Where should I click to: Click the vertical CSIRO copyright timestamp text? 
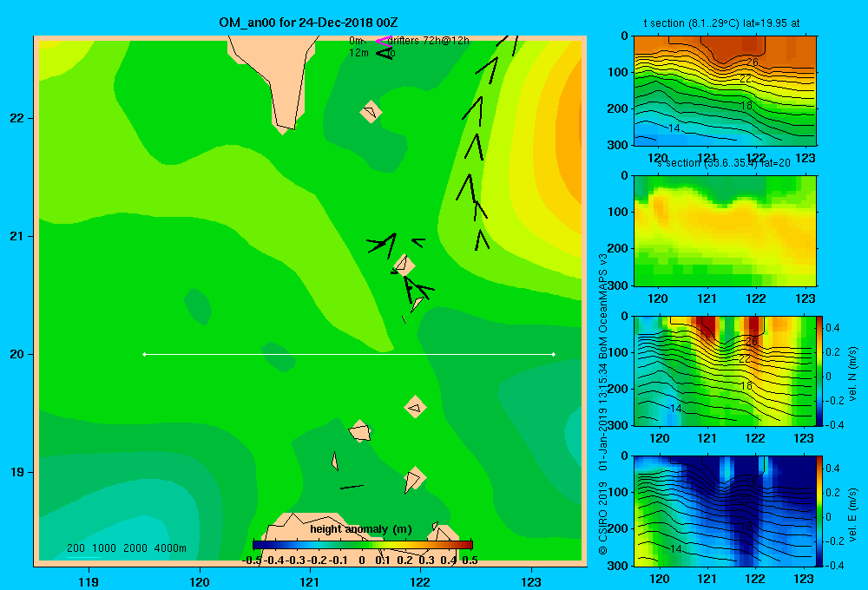tap(603, 404)
